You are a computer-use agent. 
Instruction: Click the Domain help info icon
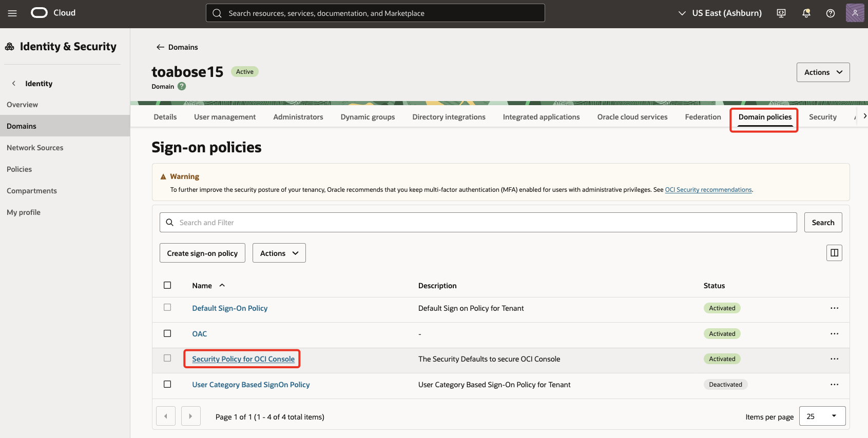(182, 86)
